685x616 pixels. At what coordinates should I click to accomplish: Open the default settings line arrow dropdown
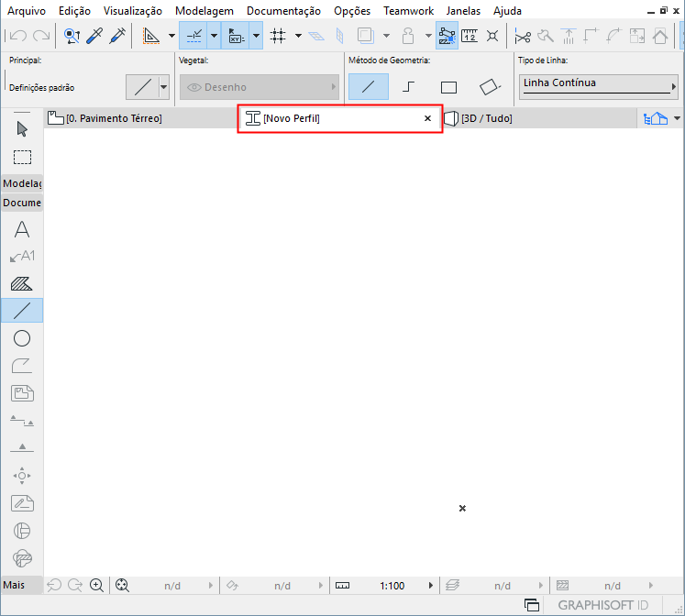pyautogui.click(x=163, y=87)
